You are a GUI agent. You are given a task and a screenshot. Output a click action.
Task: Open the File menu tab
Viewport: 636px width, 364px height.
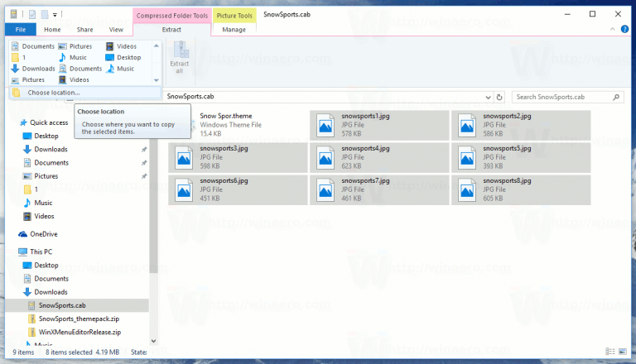pyautogui.click(x=20, y=29)
